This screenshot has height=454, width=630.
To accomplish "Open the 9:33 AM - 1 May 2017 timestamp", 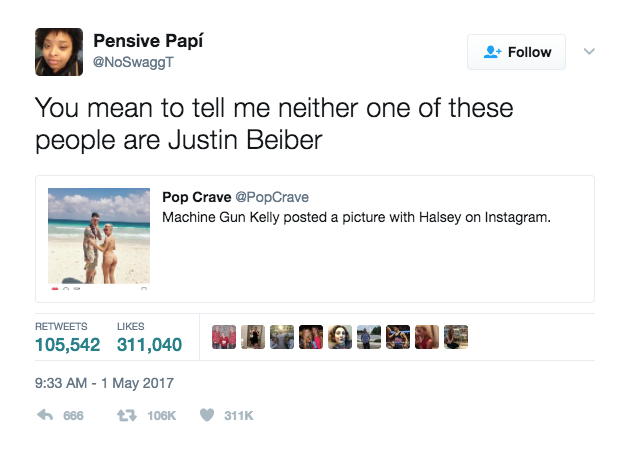I will (x=104, y=382).
